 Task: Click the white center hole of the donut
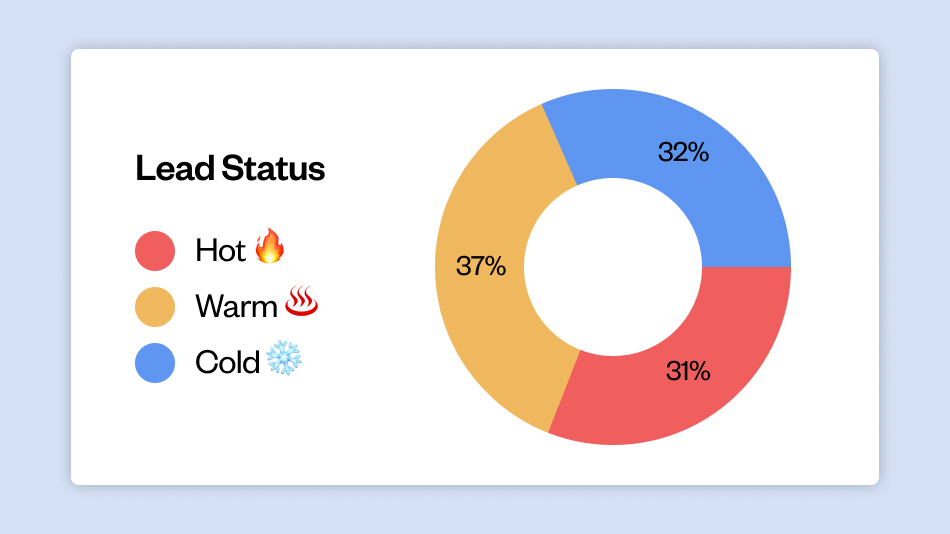pos(612,267)
